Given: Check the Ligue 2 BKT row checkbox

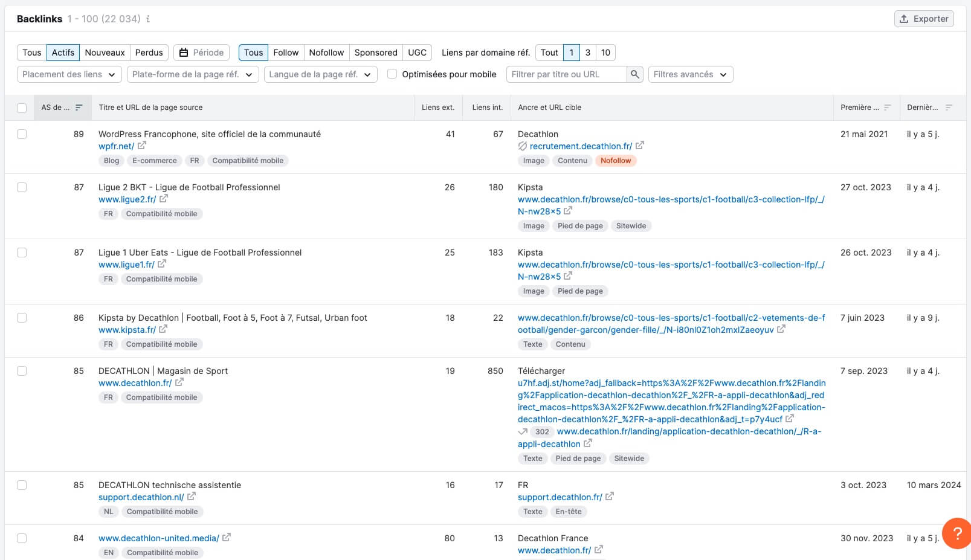Looking at the screenshot, I should click(x=22, y=187).
